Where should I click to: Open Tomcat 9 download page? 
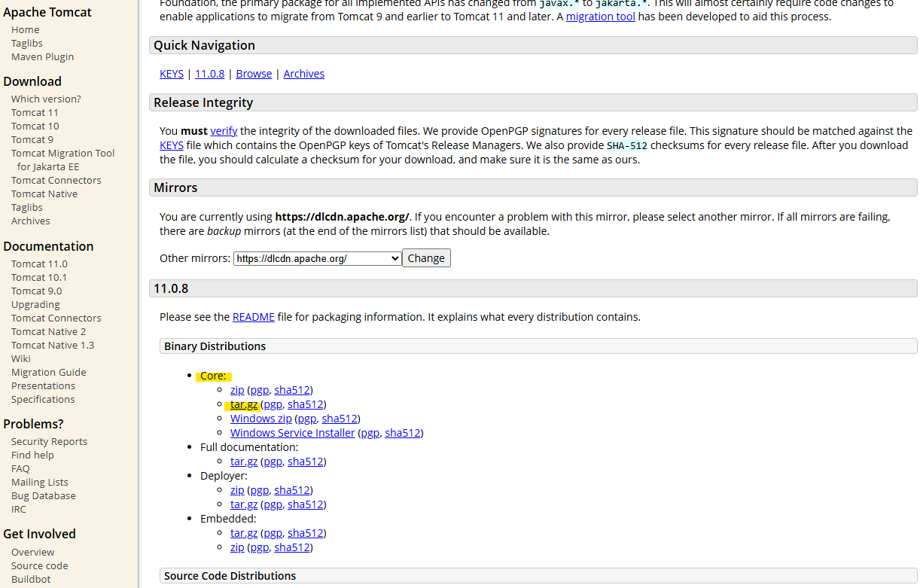(x=32, y=139)
